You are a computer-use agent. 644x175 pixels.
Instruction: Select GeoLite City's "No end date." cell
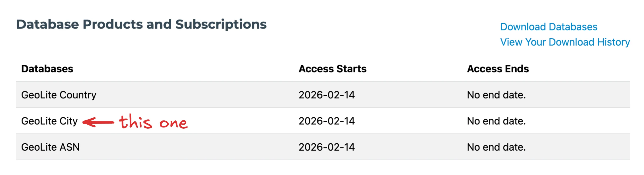(496, 121)
